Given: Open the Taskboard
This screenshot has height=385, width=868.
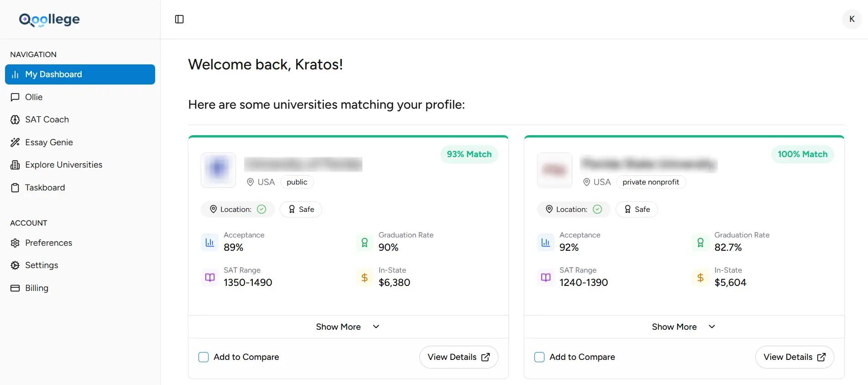Looking at the screenshot, I should point(45,187).
